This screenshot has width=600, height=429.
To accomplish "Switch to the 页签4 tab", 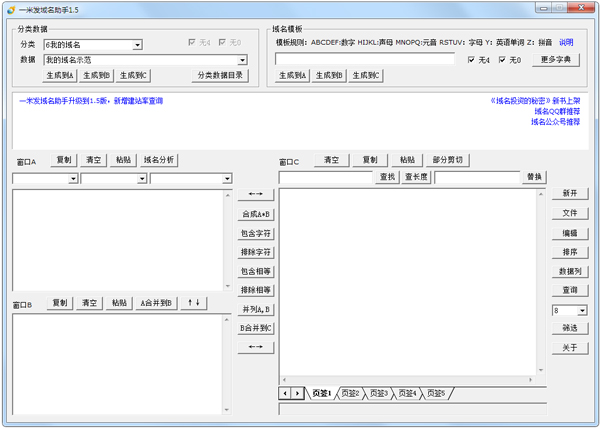I will [407, 394].
